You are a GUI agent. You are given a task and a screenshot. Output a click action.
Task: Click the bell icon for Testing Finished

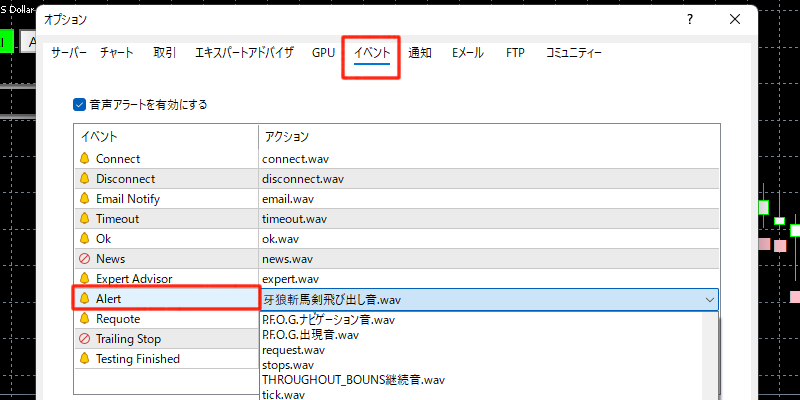click(85, 359)
